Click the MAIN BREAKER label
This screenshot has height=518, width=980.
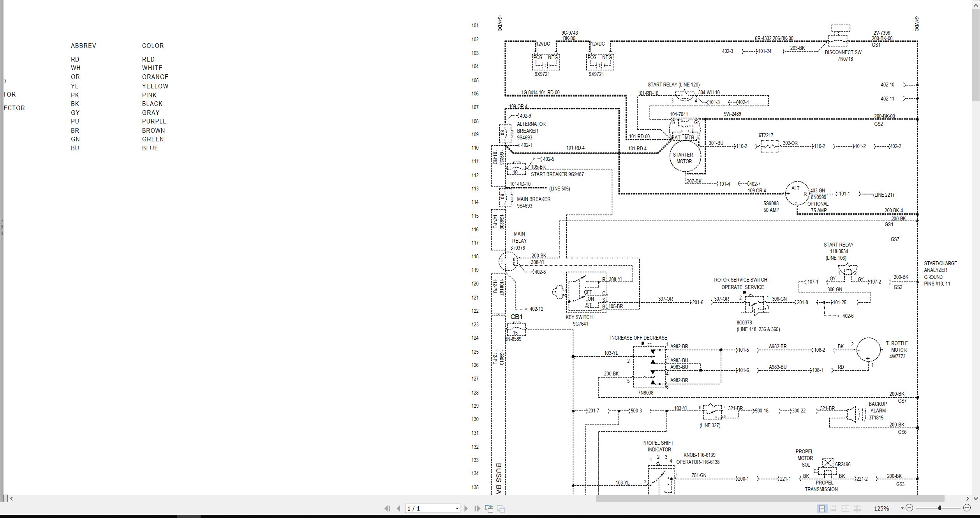coord(533,199)
